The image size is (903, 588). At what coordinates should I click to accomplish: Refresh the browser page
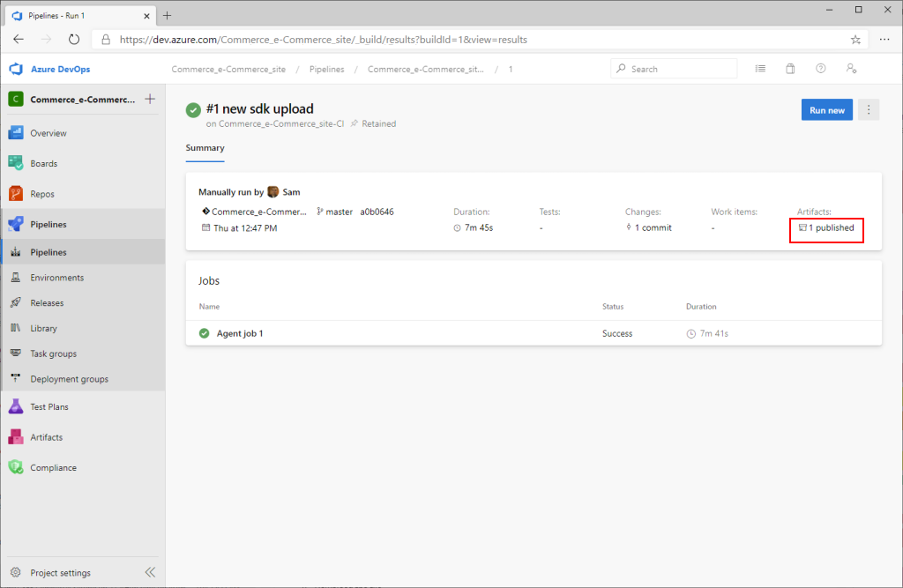(x=74, y=40)
